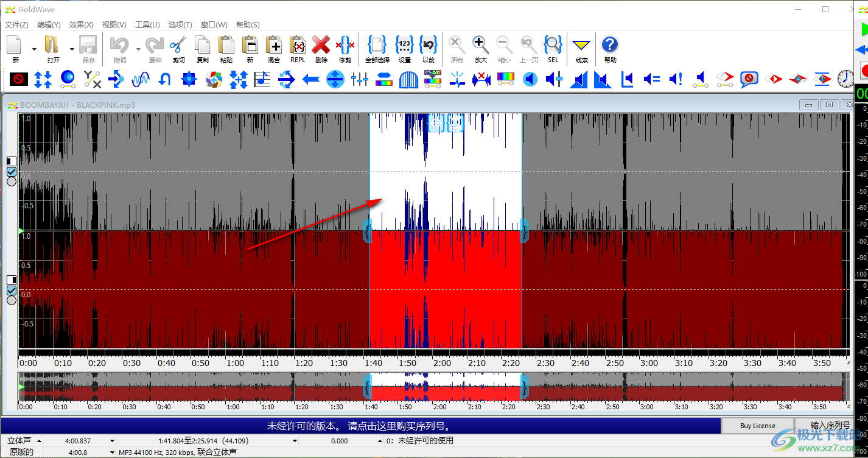Expand the dropdown arrow next to 撤销

(x=139, y=49)
